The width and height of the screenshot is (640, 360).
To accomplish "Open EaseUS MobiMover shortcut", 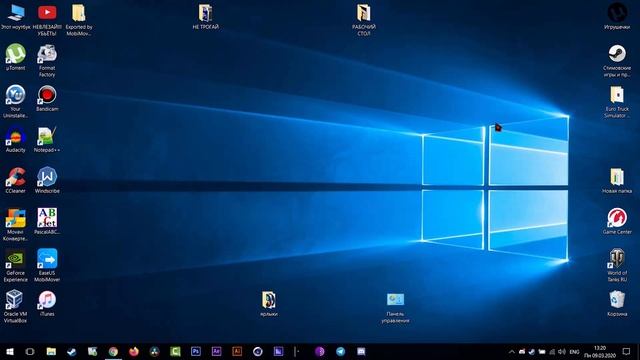I will [x=47, y=266].
